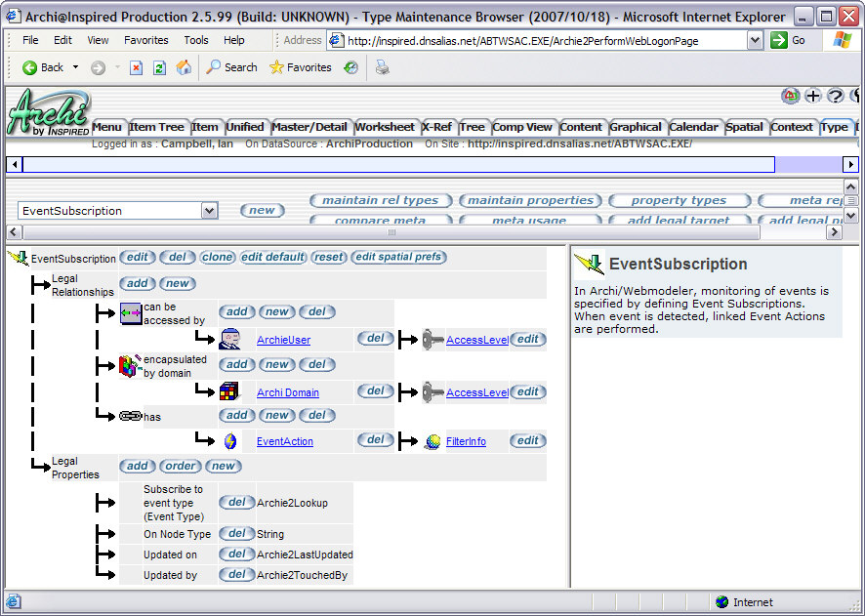Click the chain link icon beside 'has'
This screenshot has height=616, width=865.
pos(130,416)
